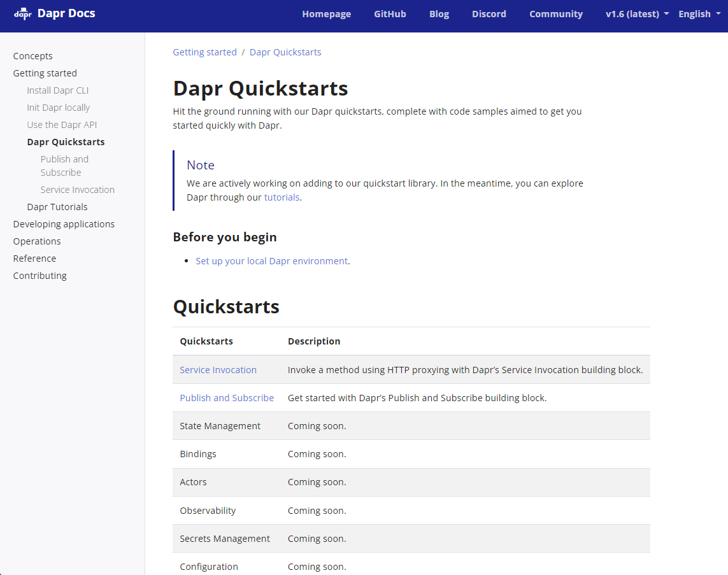Open Developing applications in the sidebar
Viewport: 728px width, 575px height.
pos(64,224)
